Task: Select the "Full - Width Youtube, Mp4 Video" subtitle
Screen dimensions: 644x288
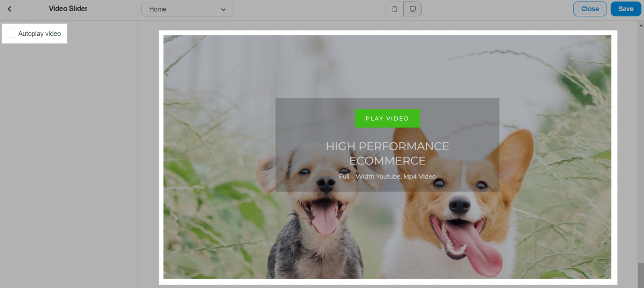Action: [x=387, y=177]
